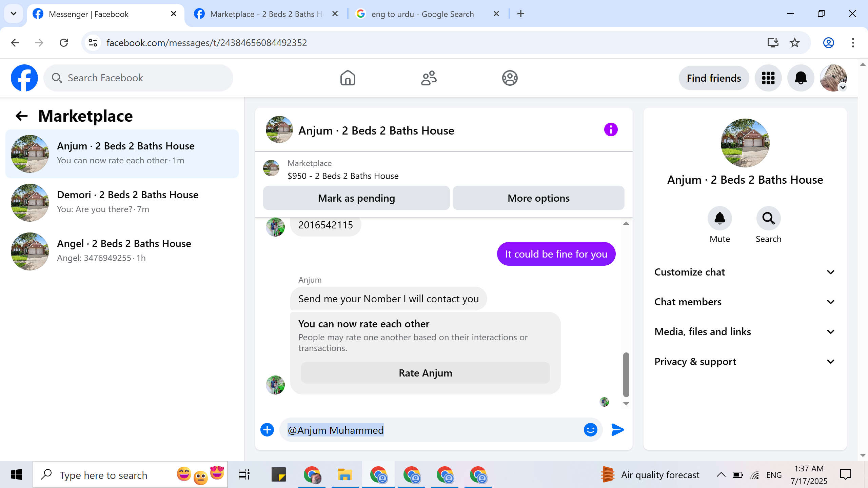The width and height of the screenshot is (868, 488).
Task: Switch to Messenger | Facebook tab
Action: click(105, 14)
